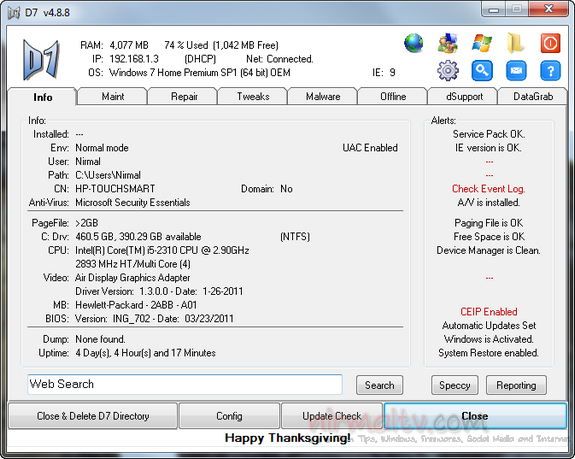Click the Intel Core i5-2310 CPU line
Image resolution: width=575 pixels, height=459 pixels.
click(x=162, y=250)
